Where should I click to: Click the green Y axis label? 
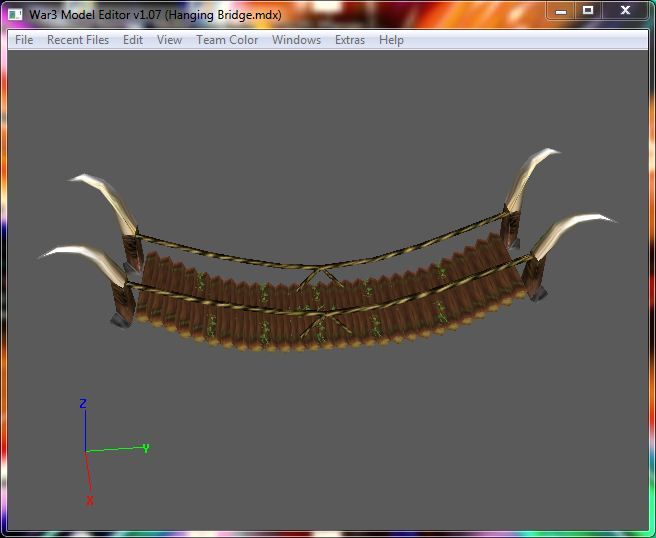point(146,448)
